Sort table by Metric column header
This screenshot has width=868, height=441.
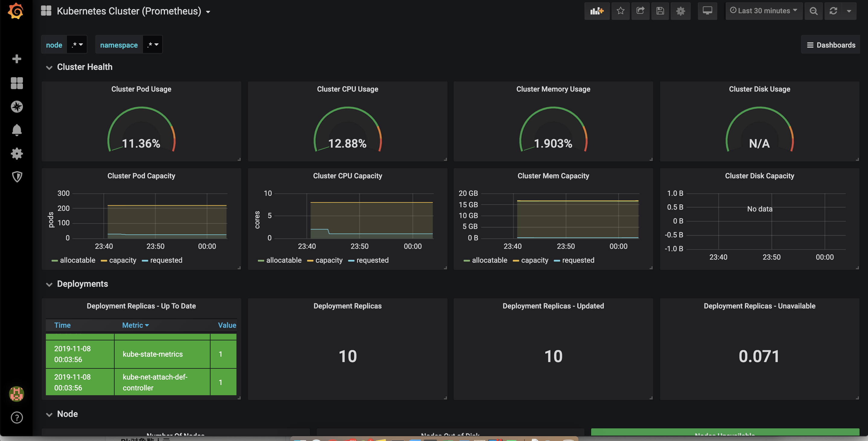point(135,325)
